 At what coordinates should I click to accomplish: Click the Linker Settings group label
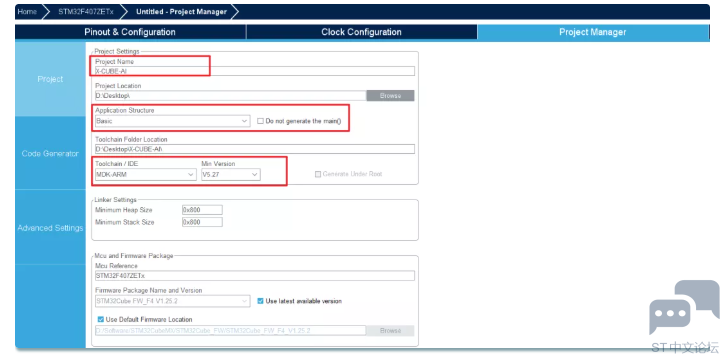116,200
